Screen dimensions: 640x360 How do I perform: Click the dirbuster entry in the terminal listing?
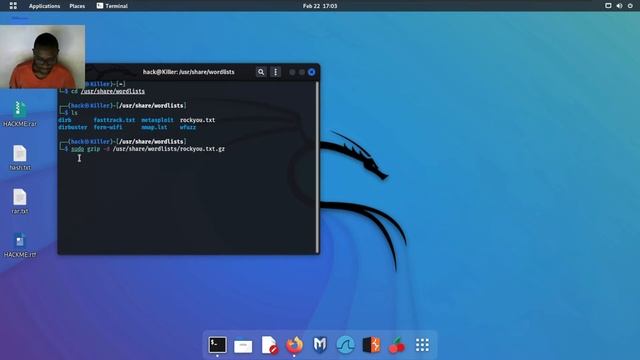click(x=73, y=127)
